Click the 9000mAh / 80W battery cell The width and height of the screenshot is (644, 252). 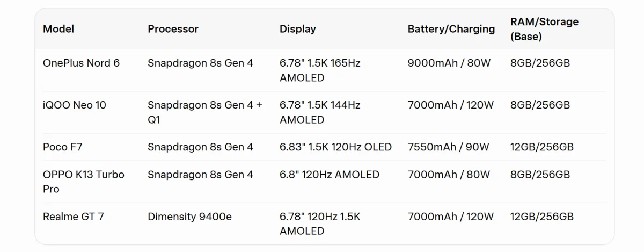449,63
